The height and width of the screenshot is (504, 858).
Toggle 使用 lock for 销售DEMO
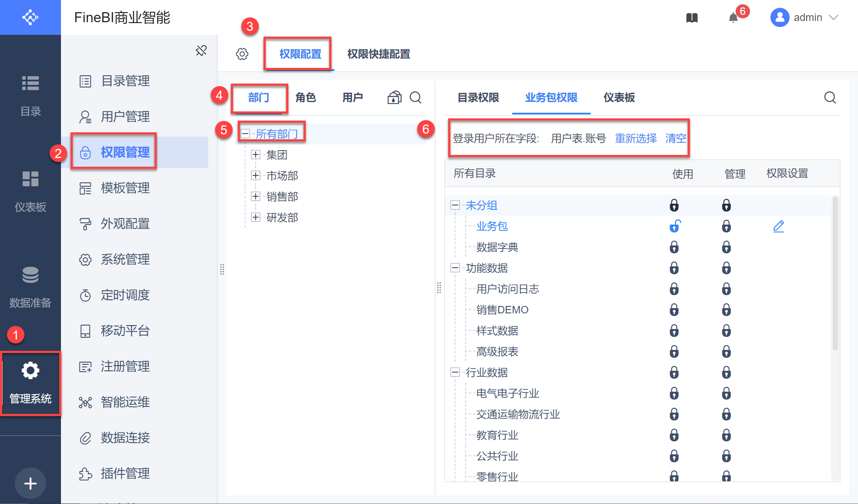pyautogui.click(x=674, y=310)
